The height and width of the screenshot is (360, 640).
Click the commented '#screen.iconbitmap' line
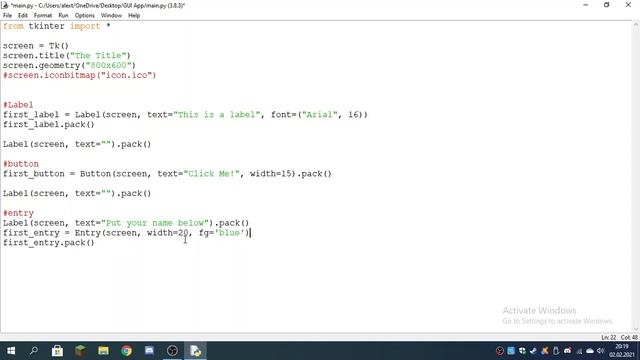pyautogui.click(x=80, y=75)
